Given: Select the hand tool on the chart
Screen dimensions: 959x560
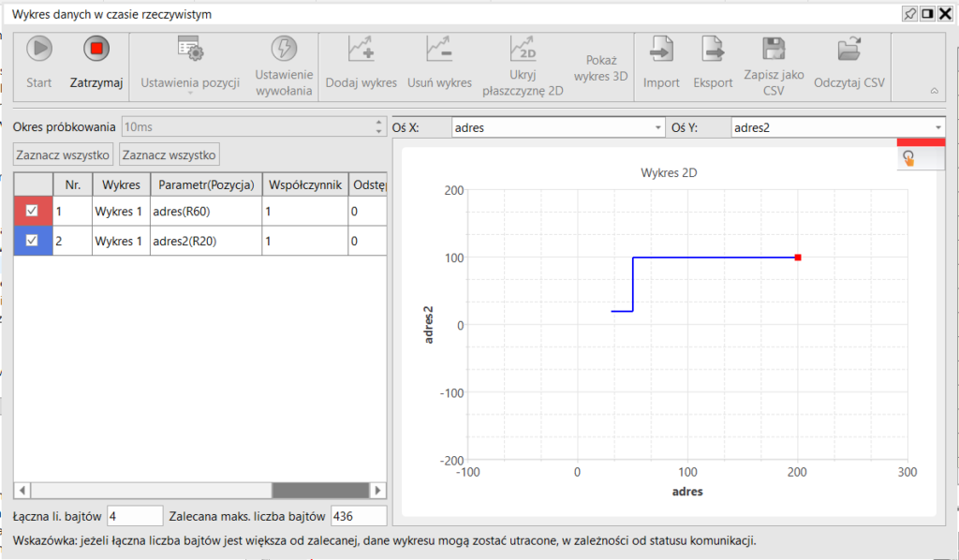Looking at the screenshot, I should pyautogui.click(x=908, y=157).
